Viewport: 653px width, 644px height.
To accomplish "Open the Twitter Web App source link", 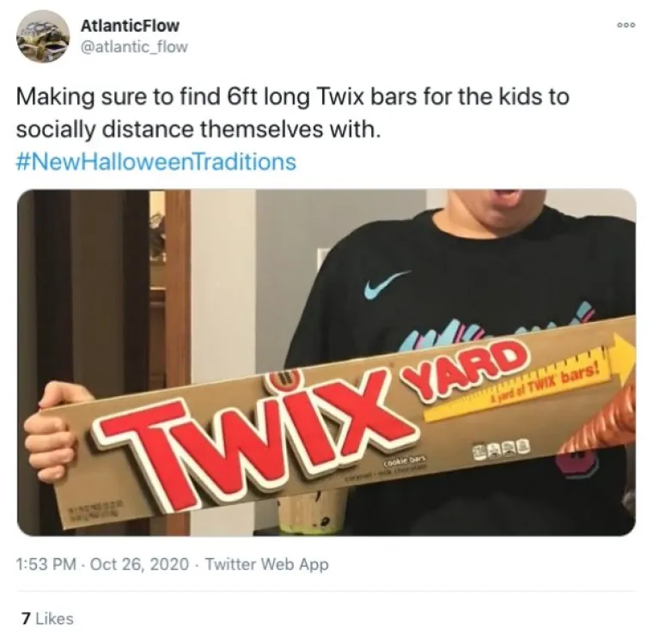I will click(x=266, y=564).
